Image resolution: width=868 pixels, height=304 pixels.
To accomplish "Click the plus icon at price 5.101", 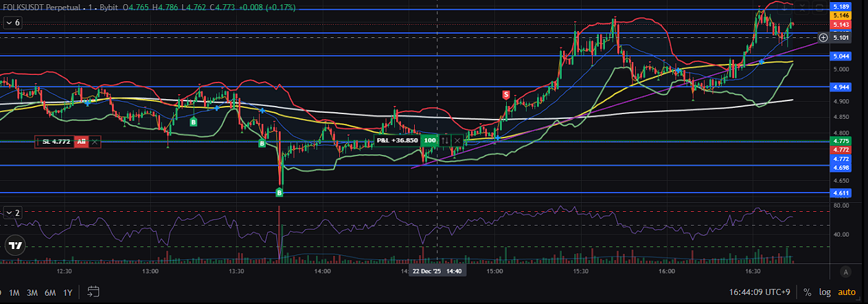I will click(823, 37).
